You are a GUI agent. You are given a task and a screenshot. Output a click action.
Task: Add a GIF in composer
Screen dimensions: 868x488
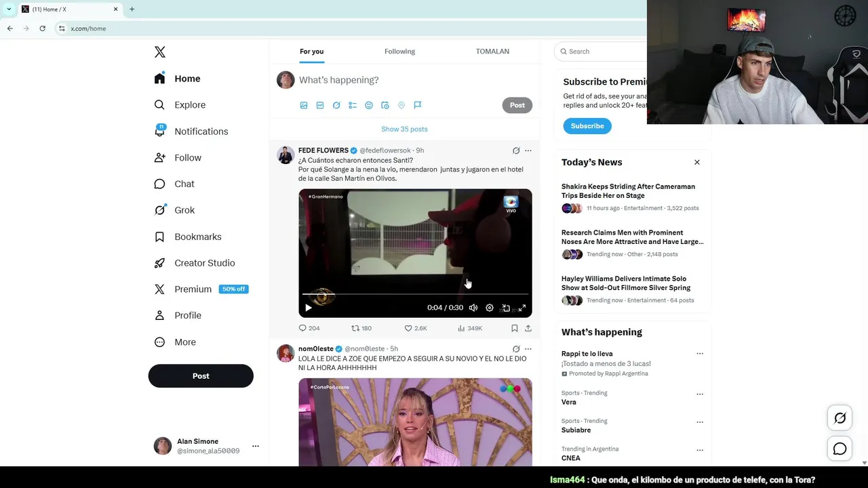(x=320, y=105)
